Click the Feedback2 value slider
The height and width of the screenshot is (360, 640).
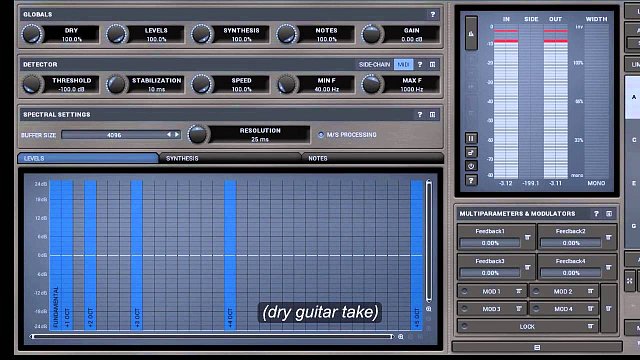tap(571, 243)
